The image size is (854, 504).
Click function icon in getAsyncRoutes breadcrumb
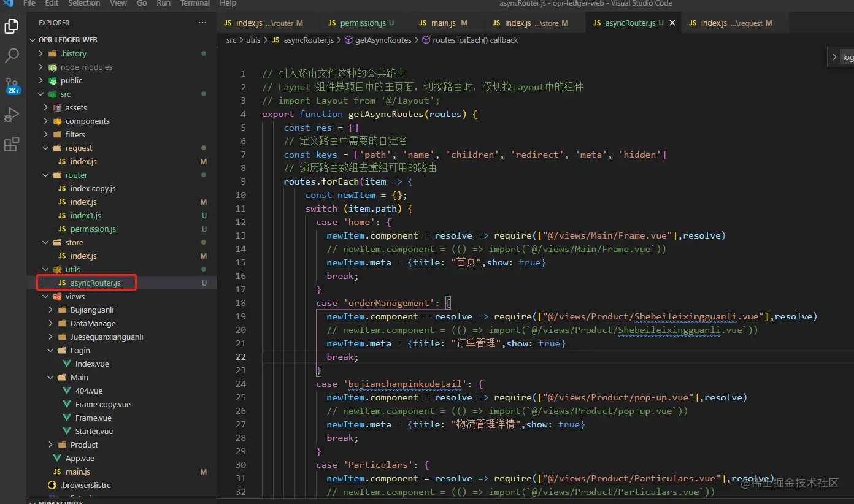click(x=348, y=40)
